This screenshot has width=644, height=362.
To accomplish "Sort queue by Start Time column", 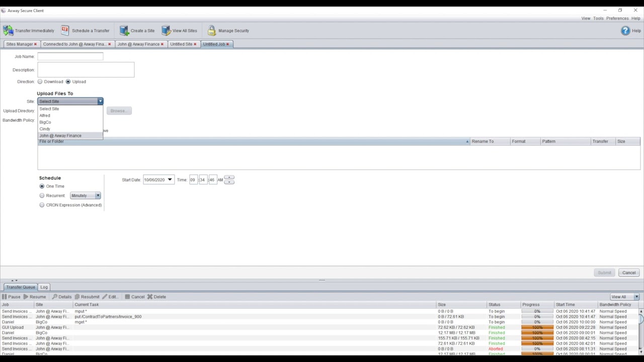I will pos(576,305).
